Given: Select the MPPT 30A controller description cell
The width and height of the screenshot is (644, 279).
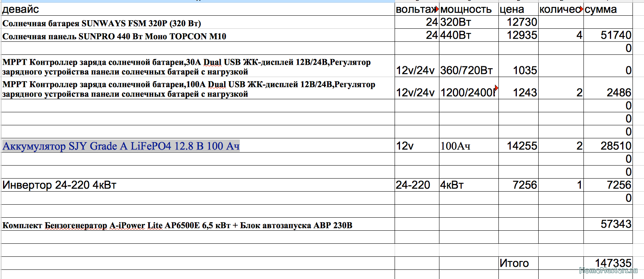Looking at the screenshot, I should click(198, 66).
